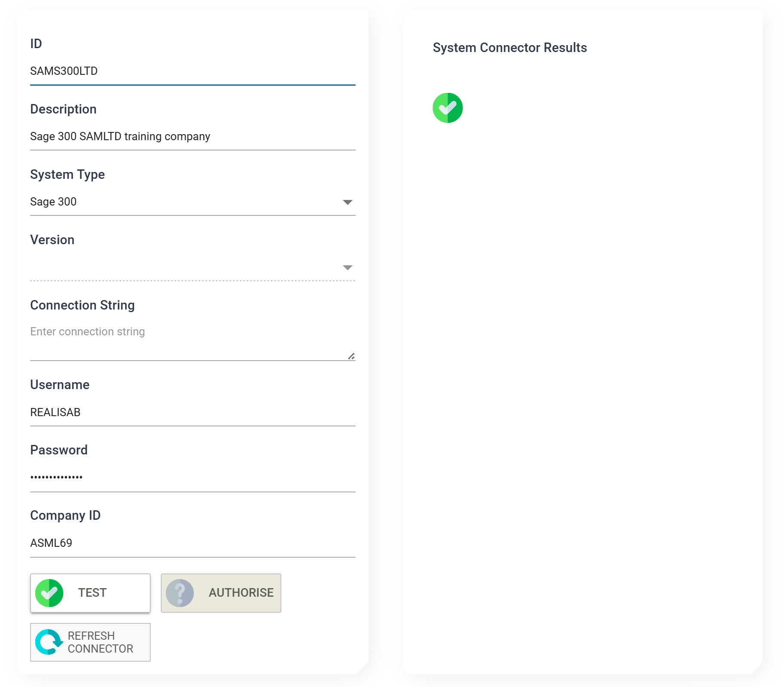Select the 'Sage 300' System Type value
Screen dimensions: 784x687
point(53,202)
